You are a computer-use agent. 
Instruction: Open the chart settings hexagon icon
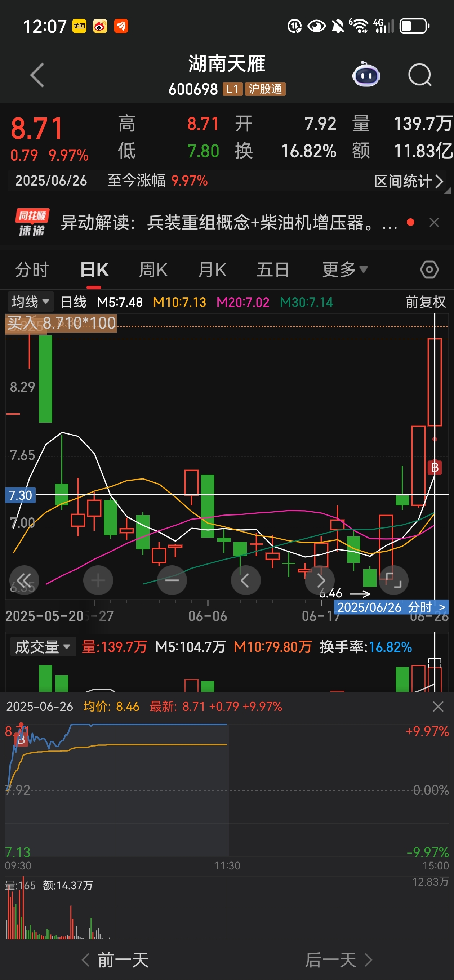coord(429,270)
